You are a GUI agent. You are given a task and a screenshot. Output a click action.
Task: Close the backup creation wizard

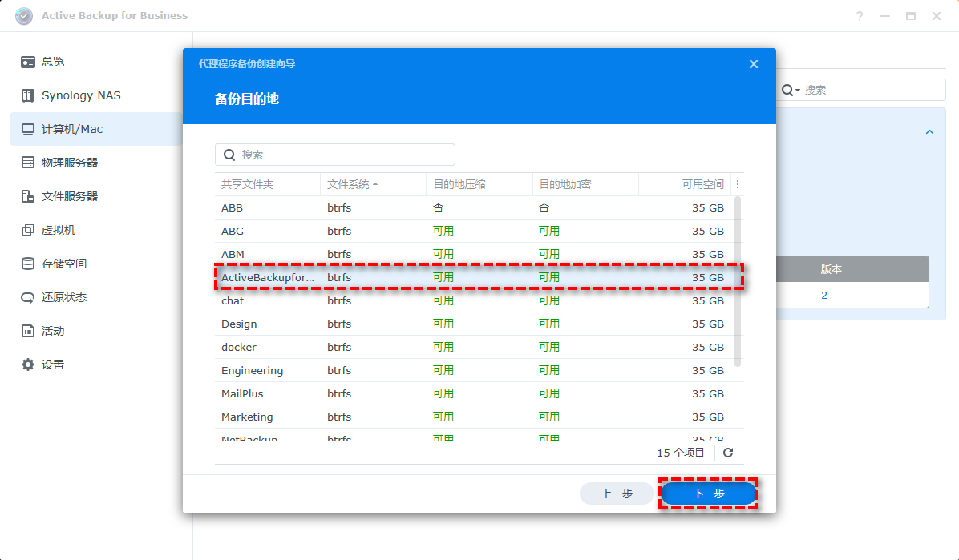click(753, 63)
